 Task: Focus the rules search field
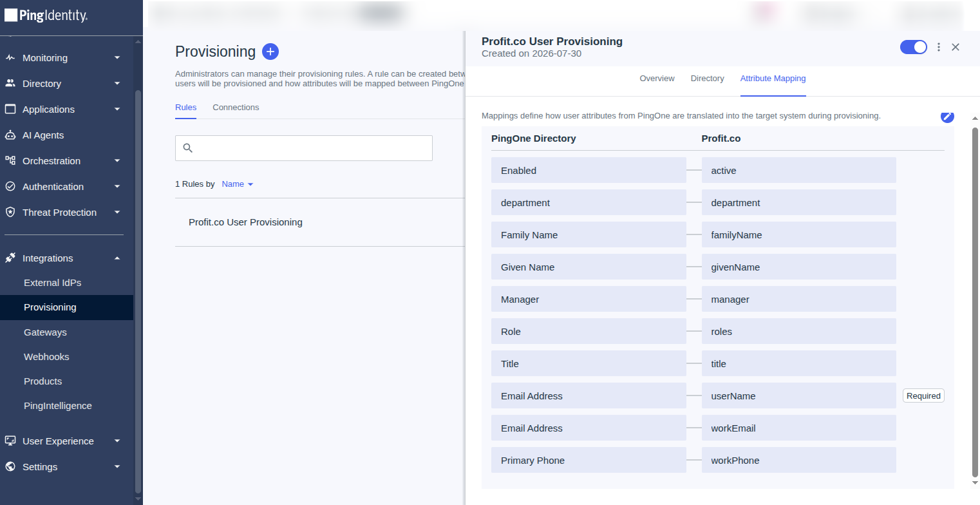[x=304, y=148]
